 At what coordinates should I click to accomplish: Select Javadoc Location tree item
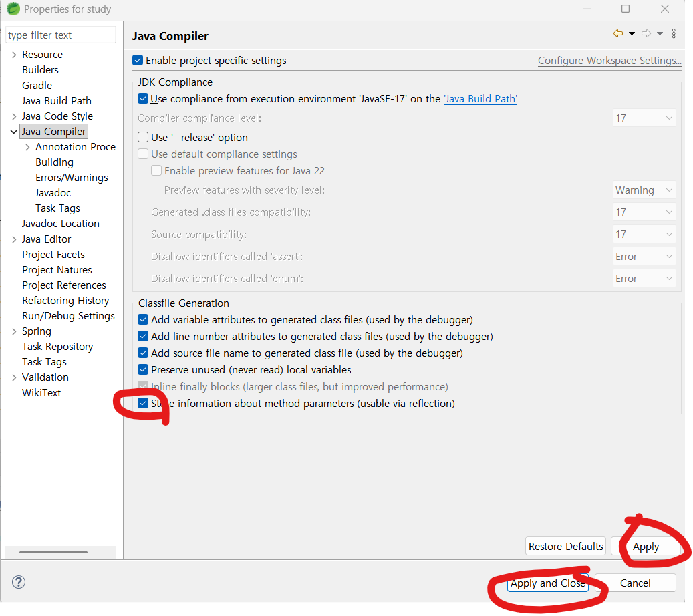point(61,224)
